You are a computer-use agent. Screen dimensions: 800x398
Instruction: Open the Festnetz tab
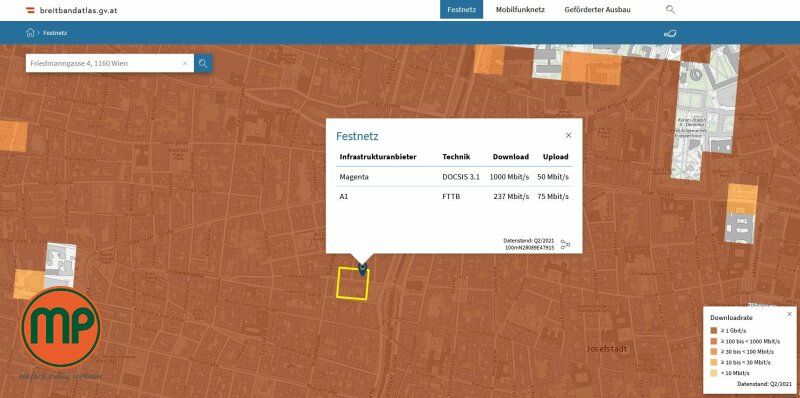(461, 9)
